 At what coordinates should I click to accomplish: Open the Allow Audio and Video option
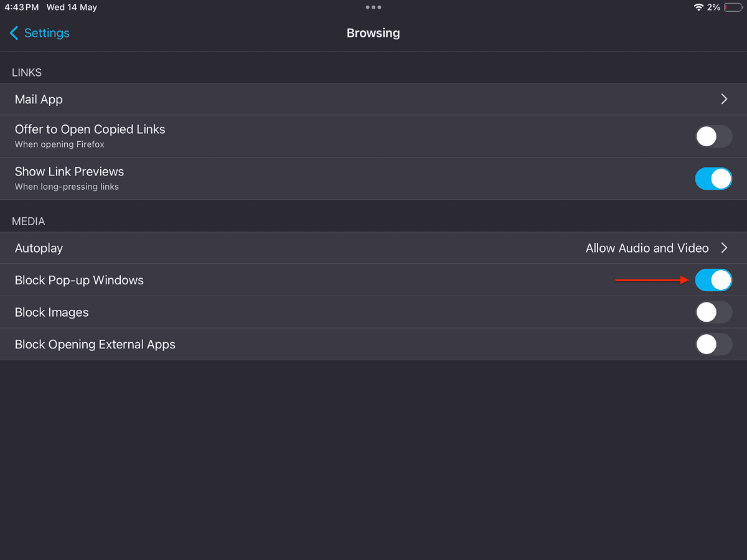click(647, 248)
